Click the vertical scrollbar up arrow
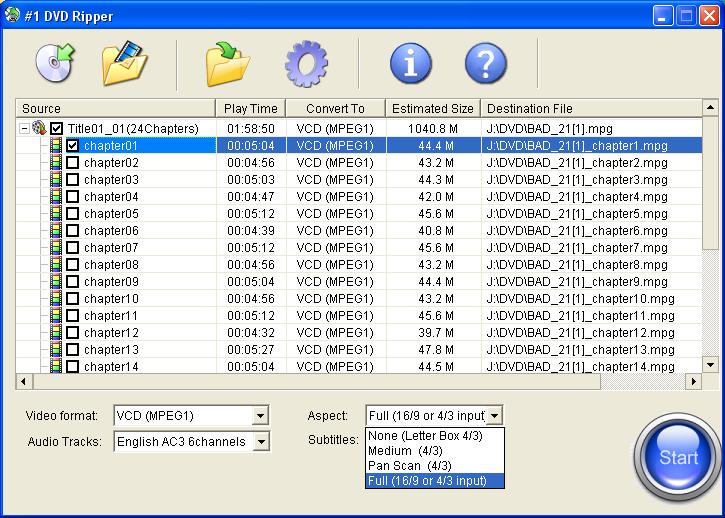The width and height of the screenshot is (725, 518). (x=710, y=108)
